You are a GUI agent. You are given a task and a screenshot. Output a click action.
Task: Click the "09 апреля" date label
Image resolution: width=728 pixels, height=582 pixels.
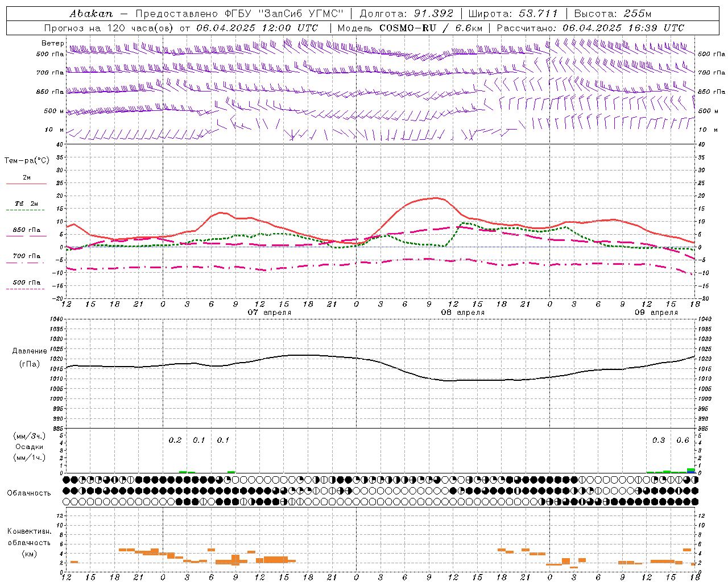point(656,313)
